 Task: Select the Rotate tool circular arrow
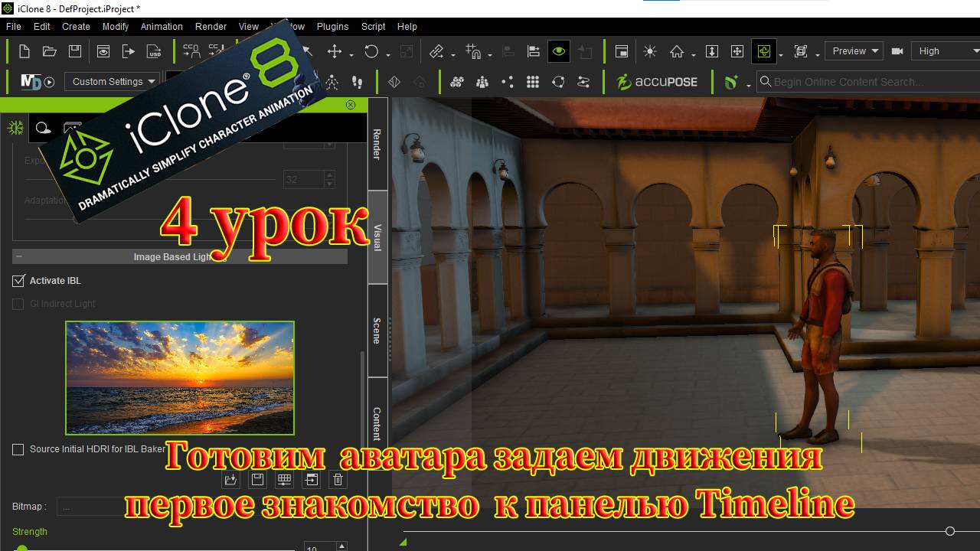[371, 51]
